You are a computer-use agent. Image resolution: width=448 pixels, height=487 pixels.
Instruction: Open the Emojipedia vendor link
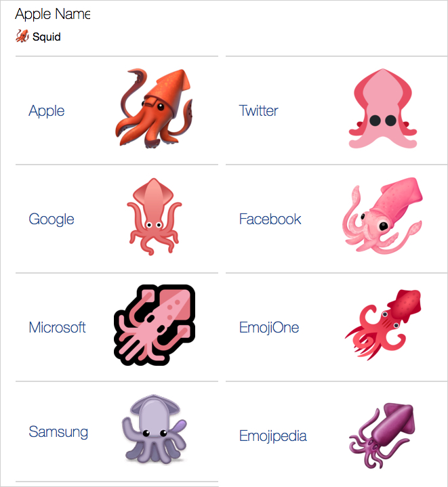click(x=273, y=436)
